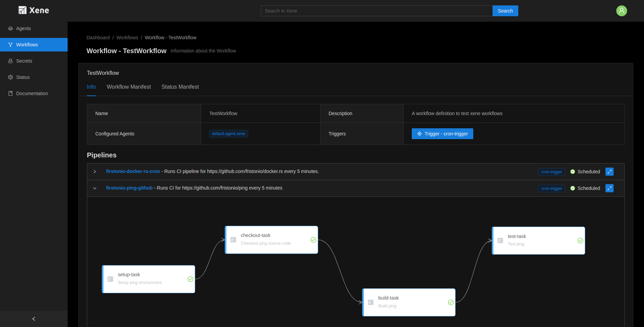The width and height of the screenshot is (644, 327).
Task: Switch to the Info tab
Action: 91,87
